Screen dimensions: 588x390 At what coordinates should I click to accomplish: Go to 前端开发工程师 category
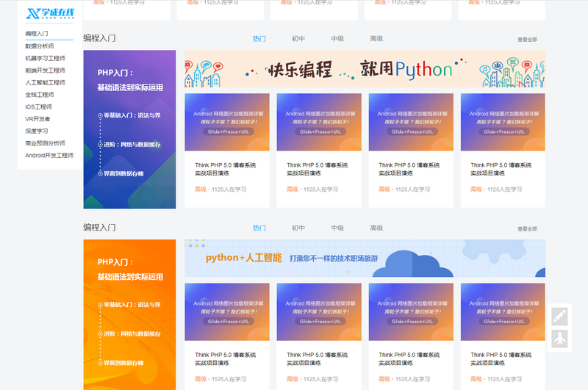(x=45, y=70)
